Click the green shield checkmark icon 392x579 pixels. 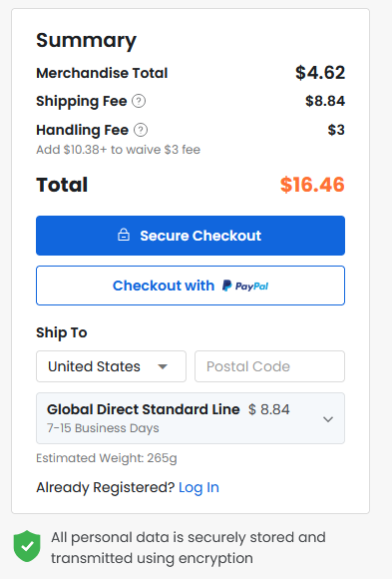[27, 546]
